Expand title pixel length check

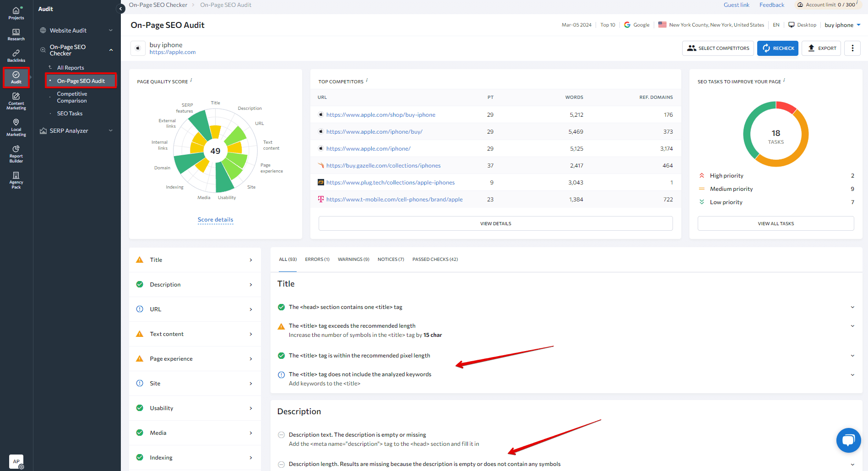[x=852, y=356]
